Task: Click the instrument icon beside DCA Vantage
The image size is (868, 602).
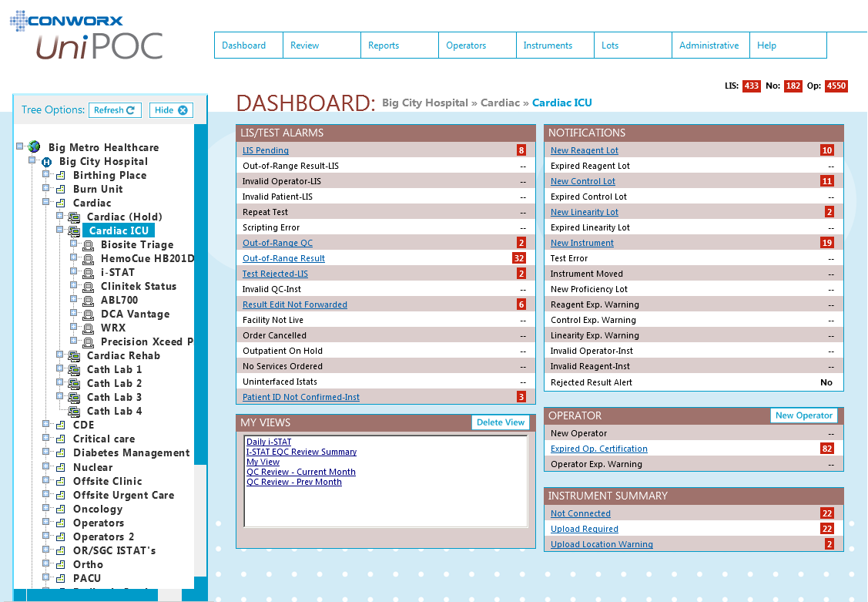Action: (88, 314)
